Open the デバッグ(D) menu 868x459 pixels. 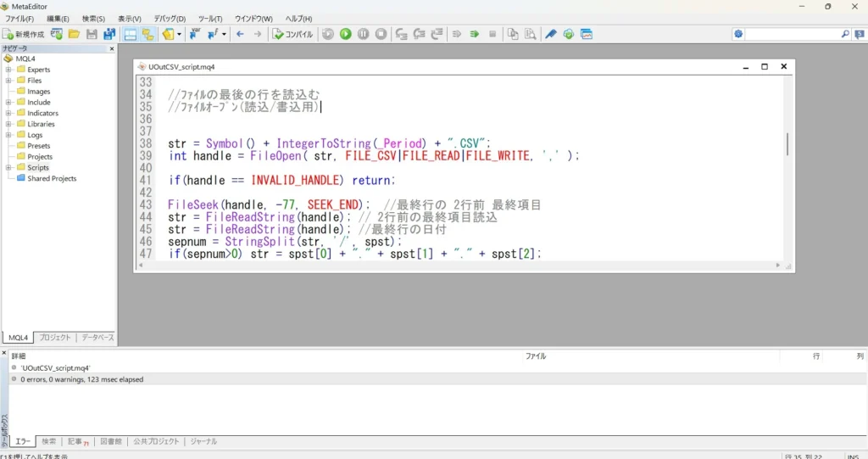pos(170,19)
